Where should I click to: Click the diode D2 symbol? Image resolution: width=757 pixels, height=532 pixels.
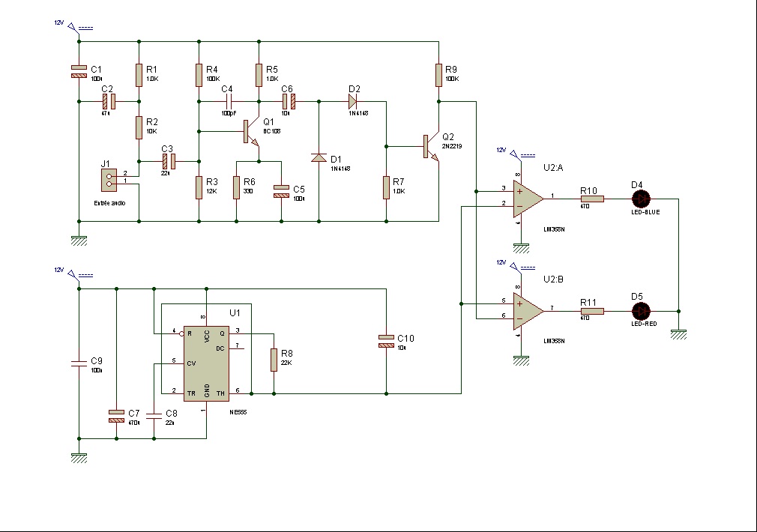(352, 101)
